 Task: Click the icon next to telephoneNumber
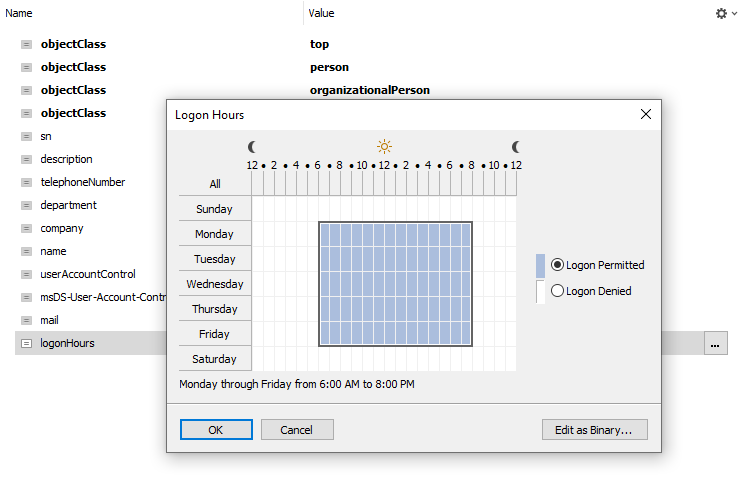pyautogui.click(x=26, y=182)
